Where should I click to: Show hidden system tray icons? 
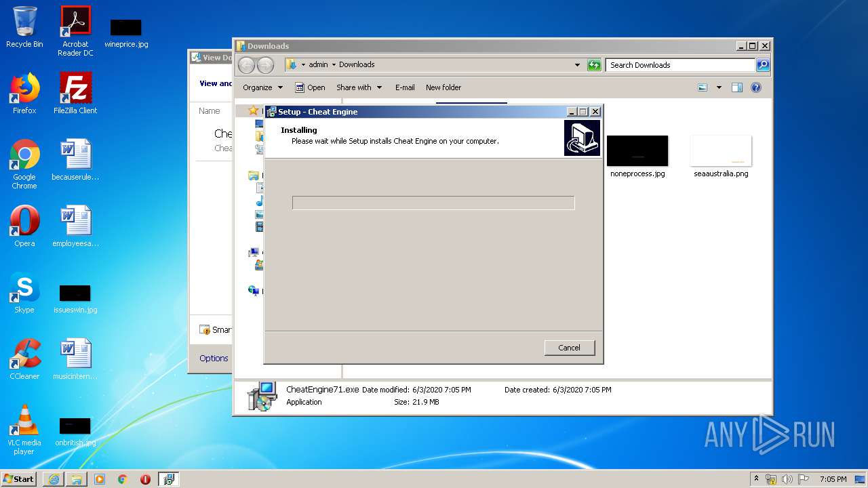(756, 479)
